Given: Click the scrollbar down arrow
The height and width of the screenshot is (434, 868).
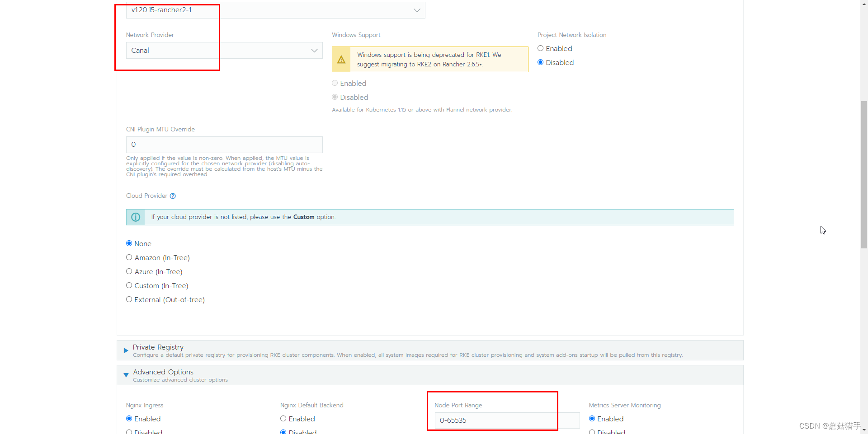Looking at the screenshot, I should (x=864, y=430).
